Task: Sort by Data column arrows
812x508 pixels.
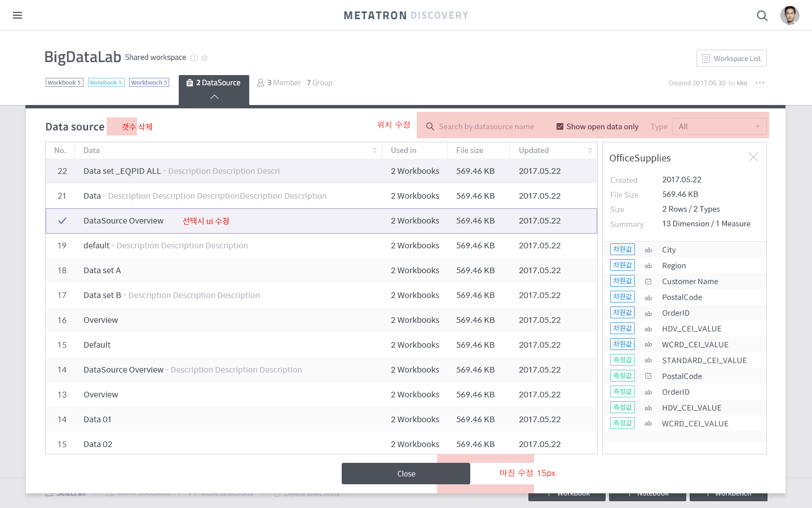Action: coord(374,150)
